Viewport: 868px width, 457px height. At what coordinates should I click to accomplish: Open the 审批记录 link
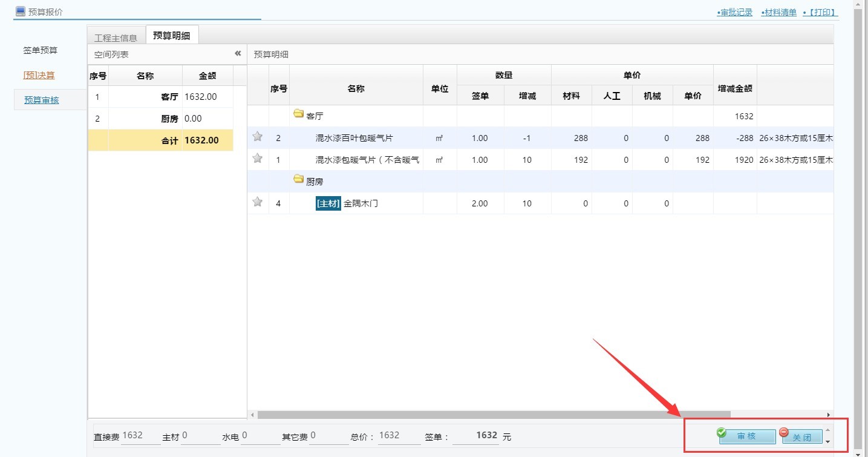point(736,11)
